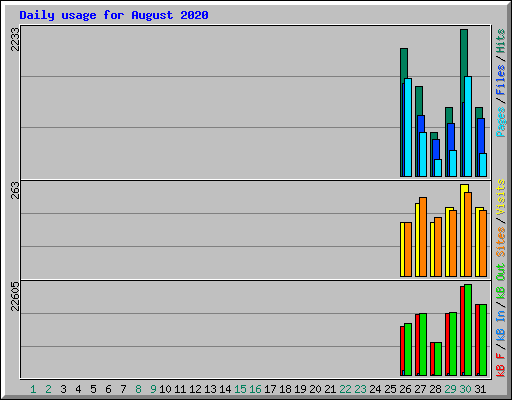
Task: Select the cyan Pages bar for day 30
Action: [x=468, y=127]
